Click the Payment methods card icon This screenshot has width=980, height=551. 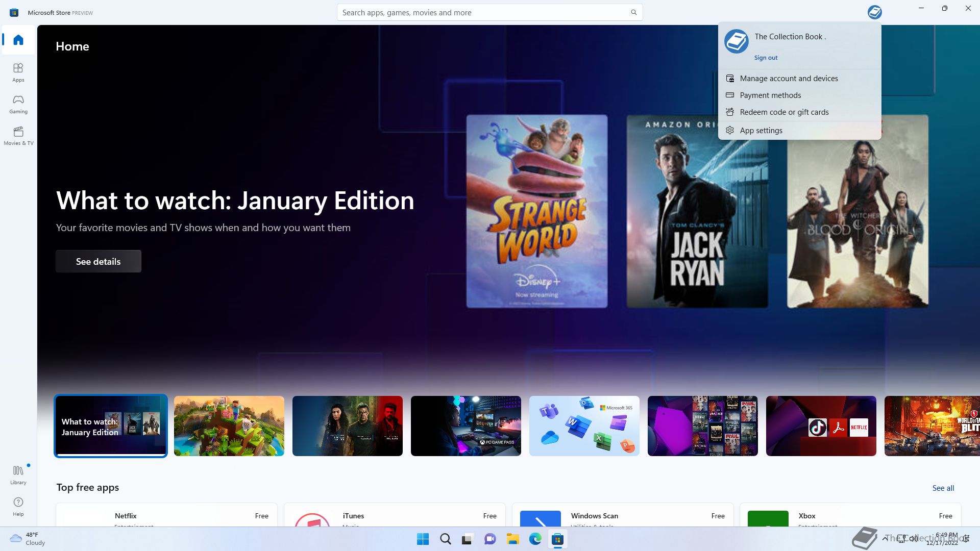730,95
